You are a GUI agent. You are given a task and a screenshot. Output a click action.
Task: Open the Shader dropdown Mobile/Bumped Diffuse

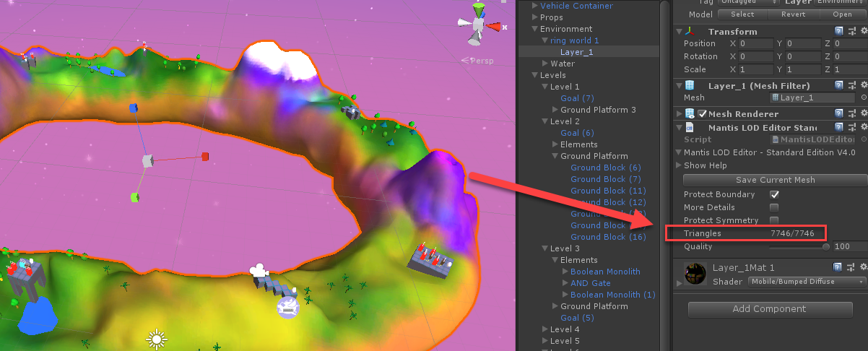coord(806,282)
